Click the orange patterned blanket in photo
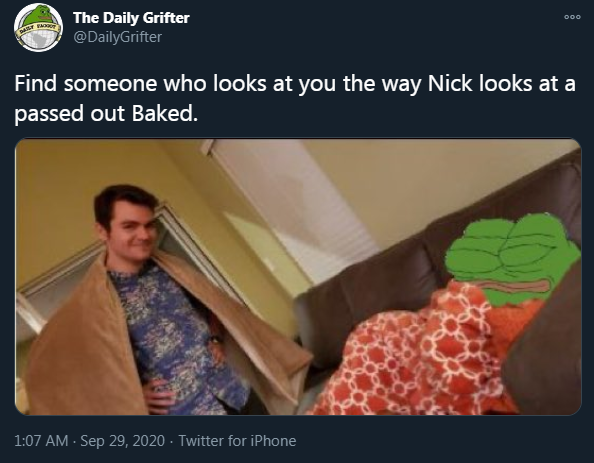This screenshot has height=463, width=594. (x=420, y=352)
